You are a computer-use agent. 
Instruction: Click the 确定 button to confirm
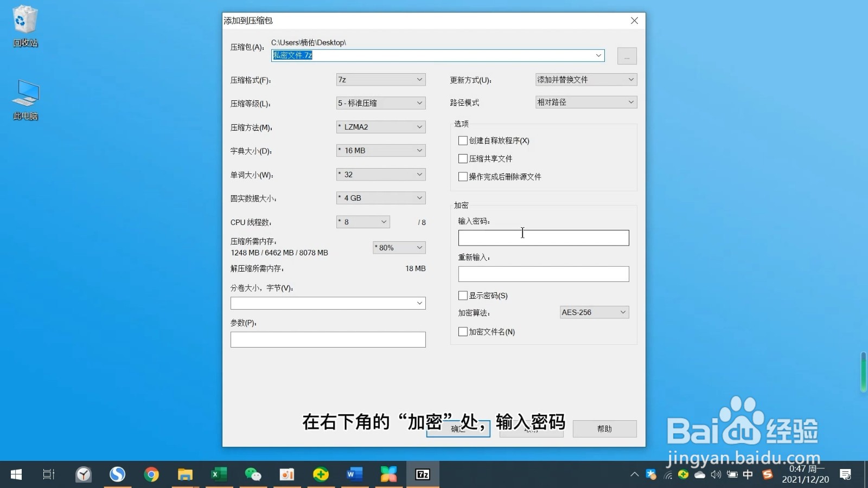[x=457, y=428]
